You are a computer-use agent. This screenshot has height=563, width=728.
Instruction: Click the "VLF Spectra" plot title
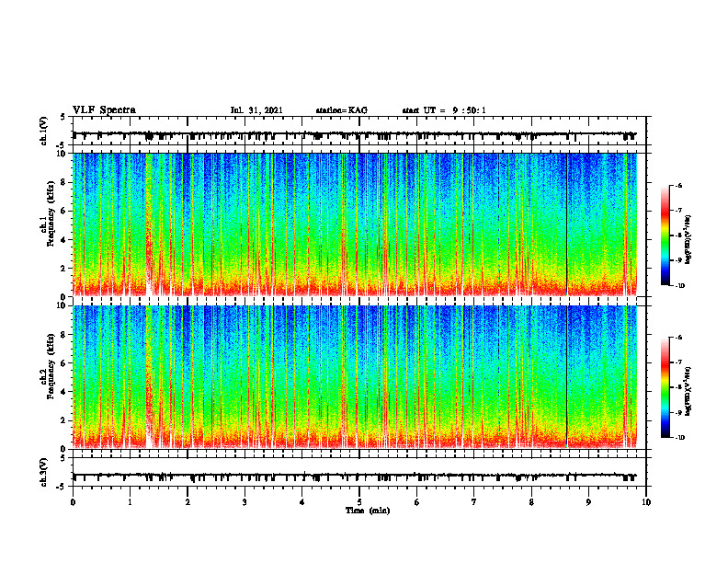click(x=104, y=110)
